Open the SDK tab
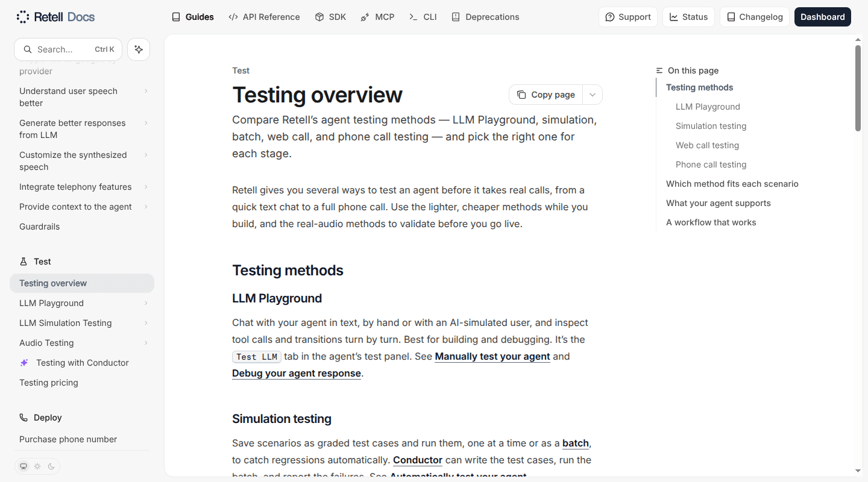 [x=330, y=17]
